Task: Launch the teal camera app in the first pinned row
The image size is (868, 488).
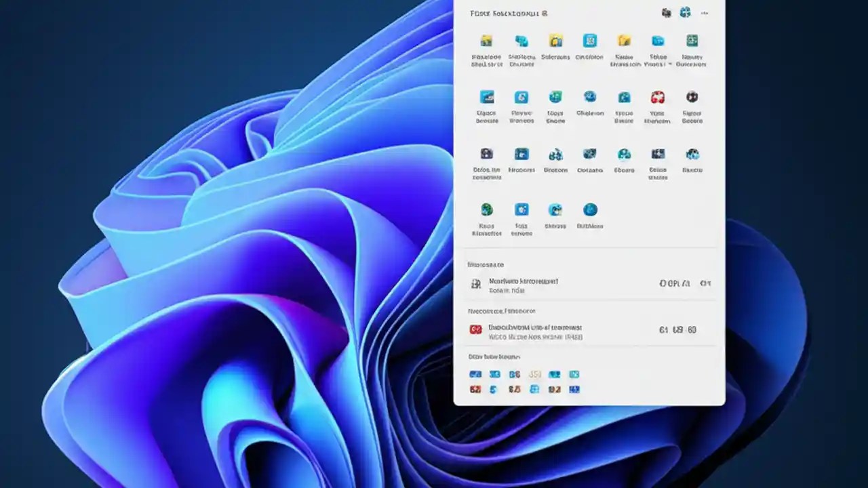Action: tap(521, 41)
